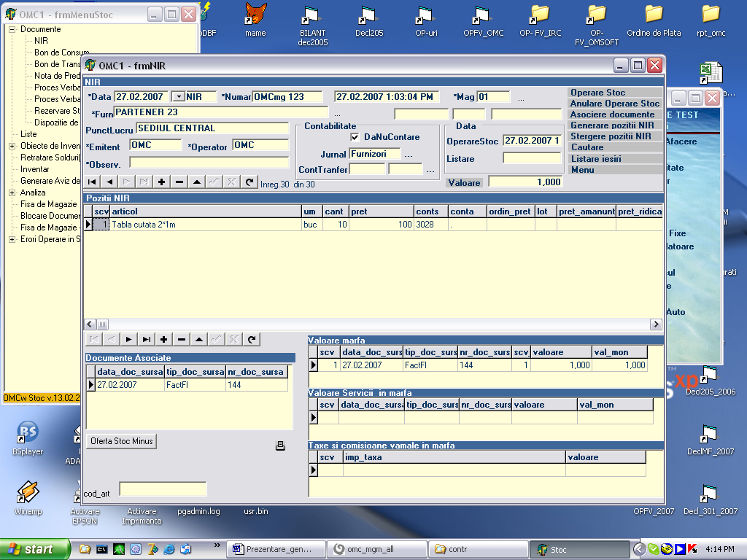Refresh NIR data in top navigator
Image resolution: width=747 pixels, height=560 pixels.
(x=249, y=182)
